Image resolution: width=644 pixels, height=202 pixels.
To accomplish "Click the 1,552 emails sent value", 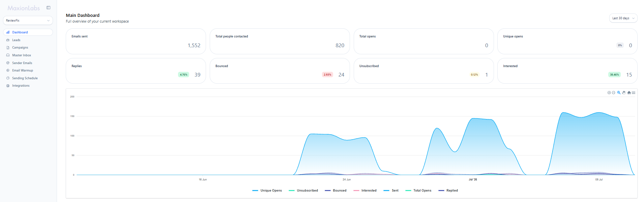I will tap(194, 46).
